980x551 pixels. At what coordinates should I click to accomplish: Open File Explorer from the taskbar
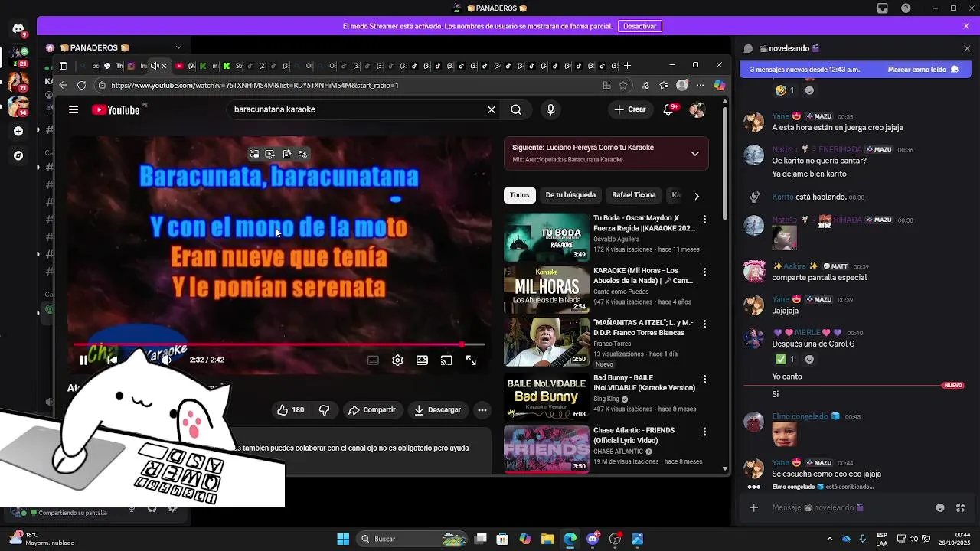pos(547,539)
